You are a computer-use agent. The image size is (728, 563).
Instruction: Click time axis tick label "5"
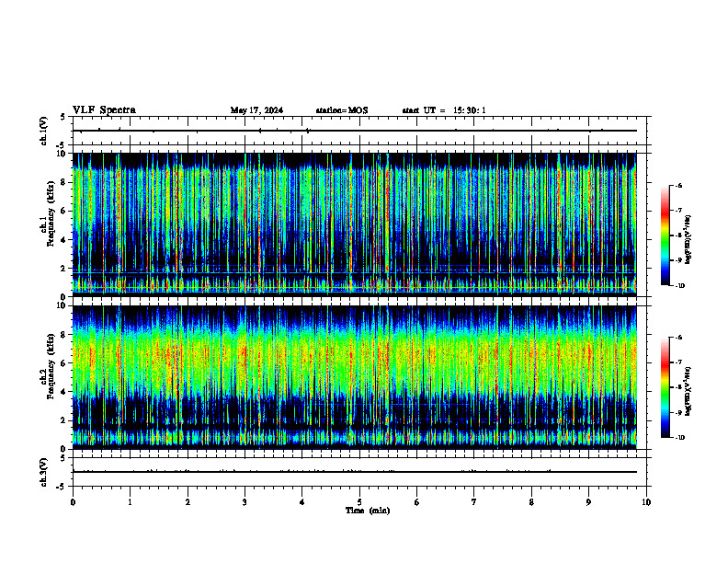pyautogui.click(x=359, y=502)
